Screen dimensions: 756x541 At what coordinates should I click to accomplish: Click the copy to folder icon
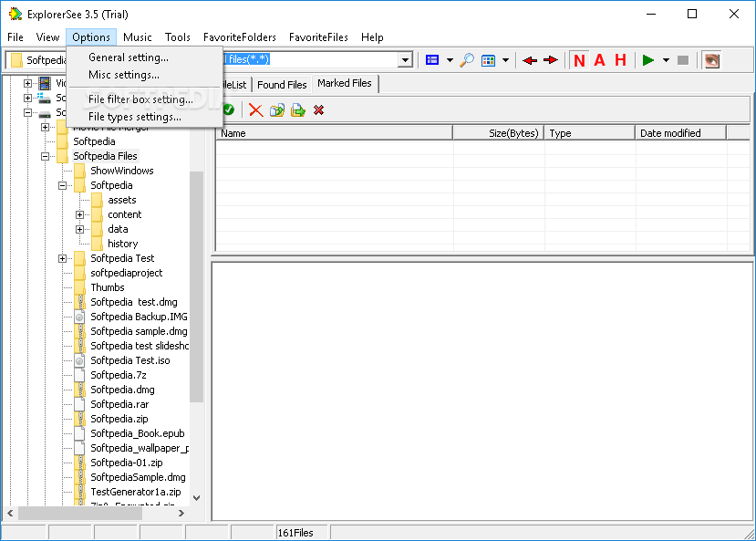click(276, 110)
